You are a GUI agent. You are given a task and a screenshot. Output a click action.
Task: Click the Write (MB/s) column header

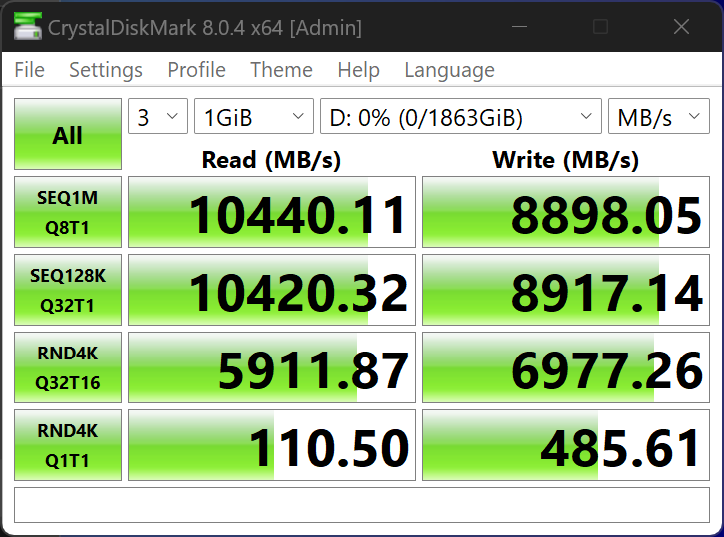[x=566, y=160]
